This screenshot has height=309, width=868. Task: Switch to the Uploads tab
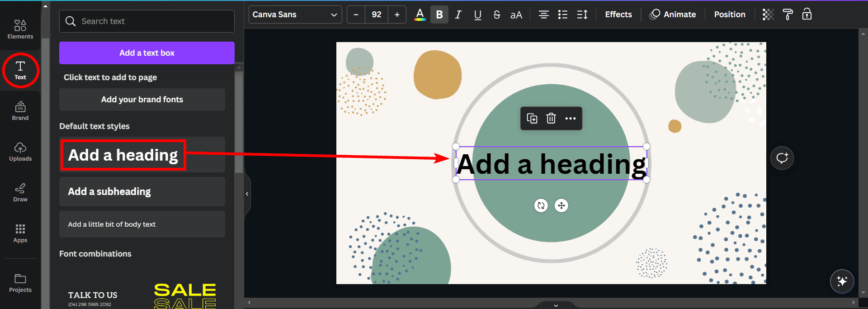pos(20,152)
